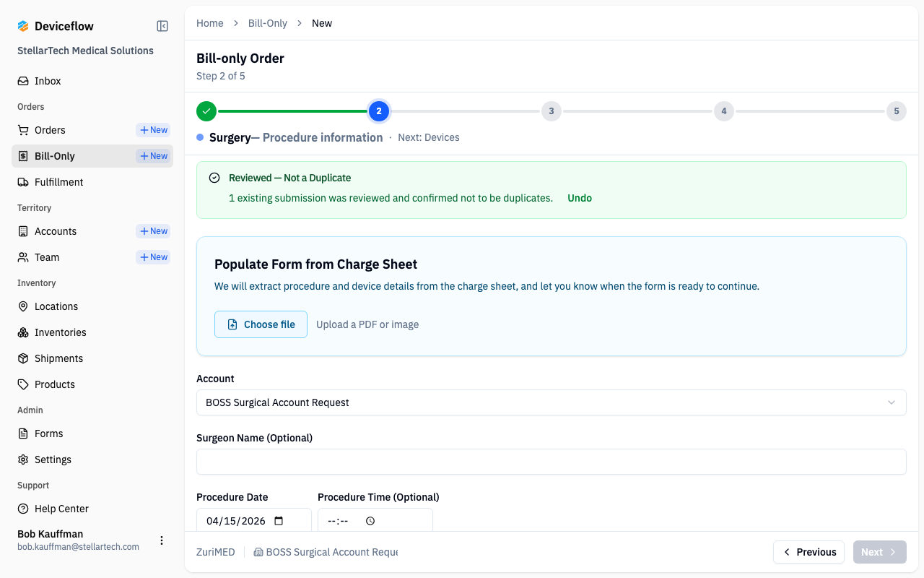The image size is (924, 578).
Task: Click the Products tag icon
Action: pyautogui.click(x=23, y=384)
